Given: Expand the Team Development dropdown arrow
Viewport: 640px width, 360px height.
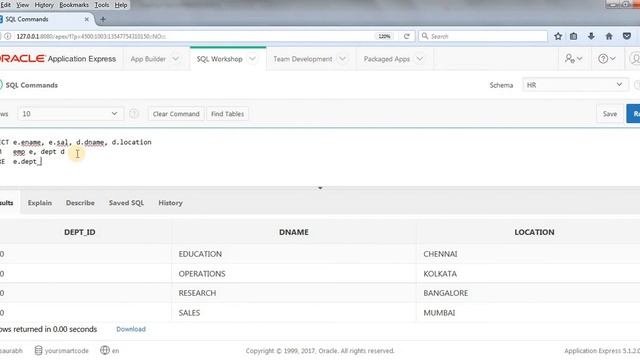Looking at the screenshot, I should [342, 59].
